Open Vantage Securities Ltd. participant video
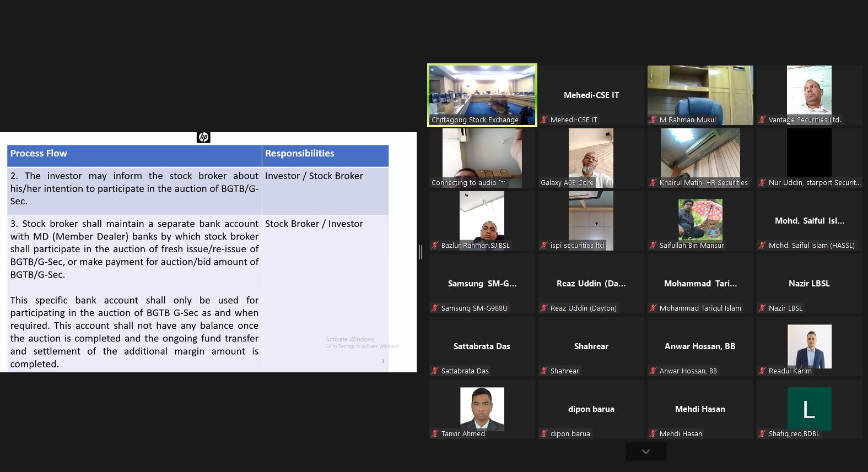Viewport: 868px width, 472px height. pos(809,95)
